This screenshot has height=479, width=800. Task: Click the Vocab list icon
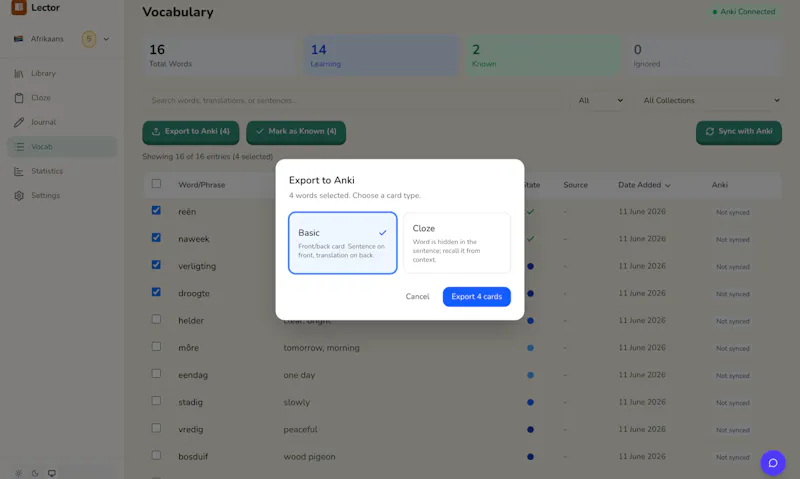coord(19,147)
